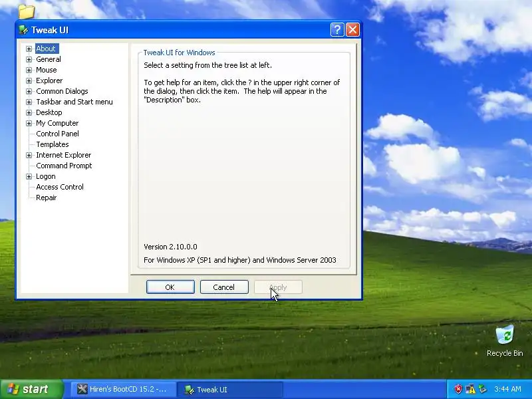Select Logon in the settings tree

point(46,176)
